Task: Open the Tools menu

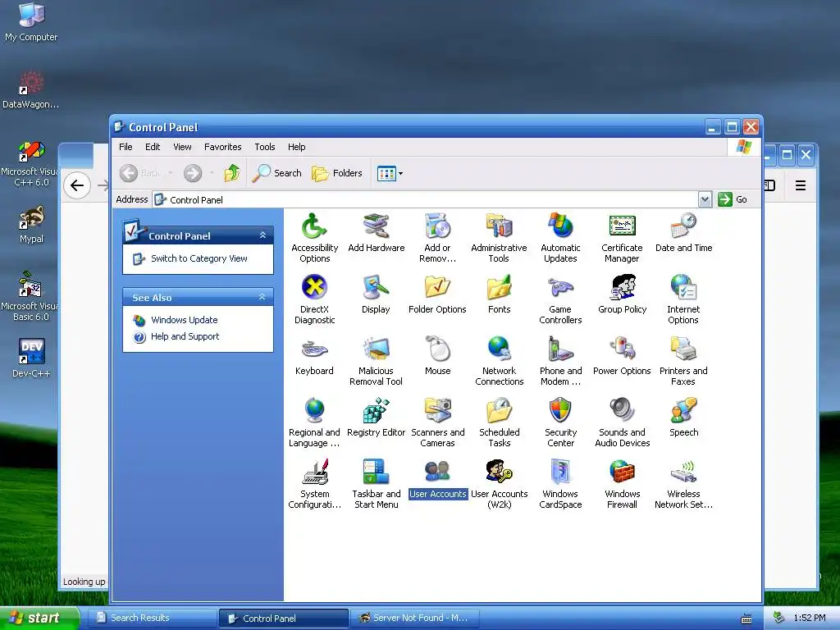Action: tap(265, 147)
